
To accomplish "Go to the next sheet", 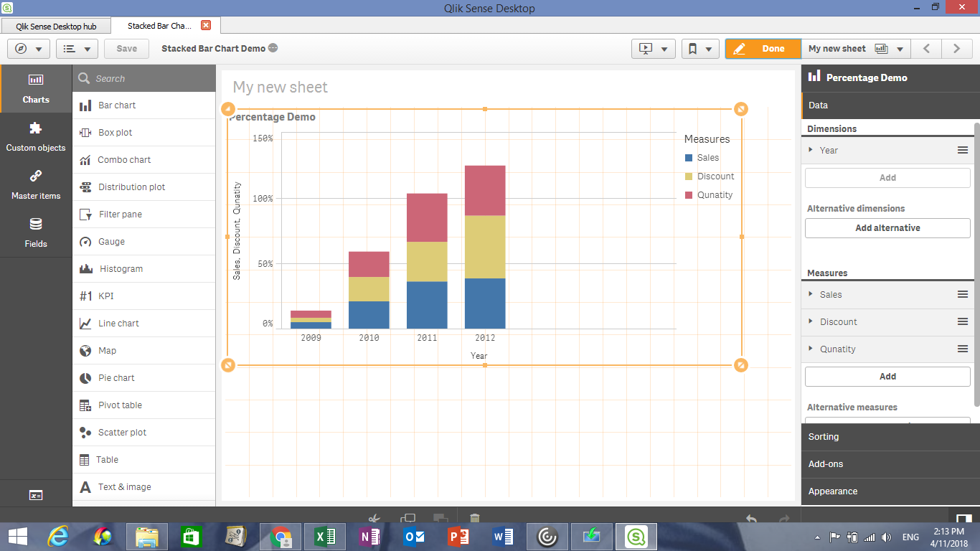I will [x=956, y=49].
